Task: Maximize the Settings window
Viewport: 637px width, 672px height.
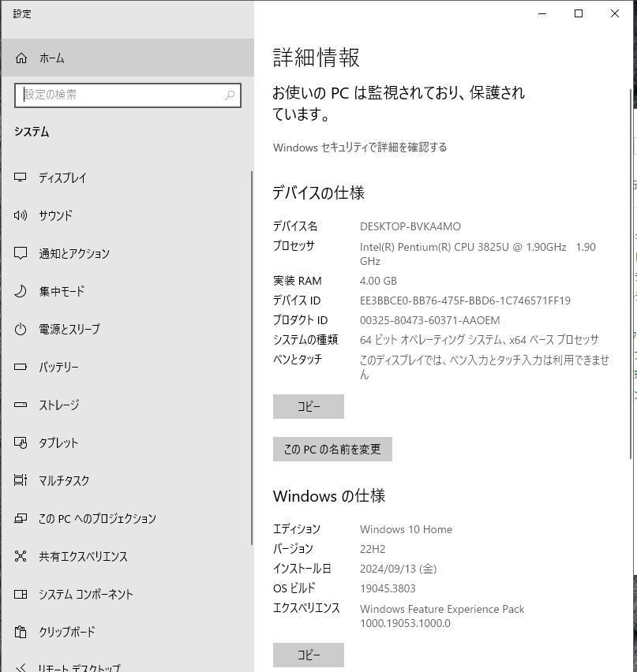Action: [579, 13]
